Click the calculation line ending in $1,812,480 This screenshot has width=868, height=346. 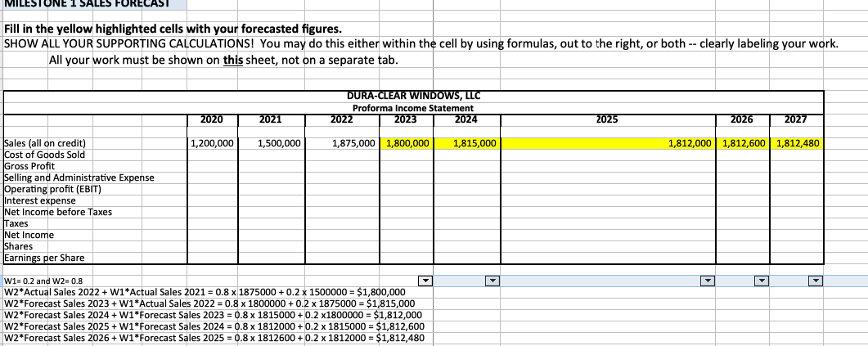pyautogui.click(x=214, y=339)
